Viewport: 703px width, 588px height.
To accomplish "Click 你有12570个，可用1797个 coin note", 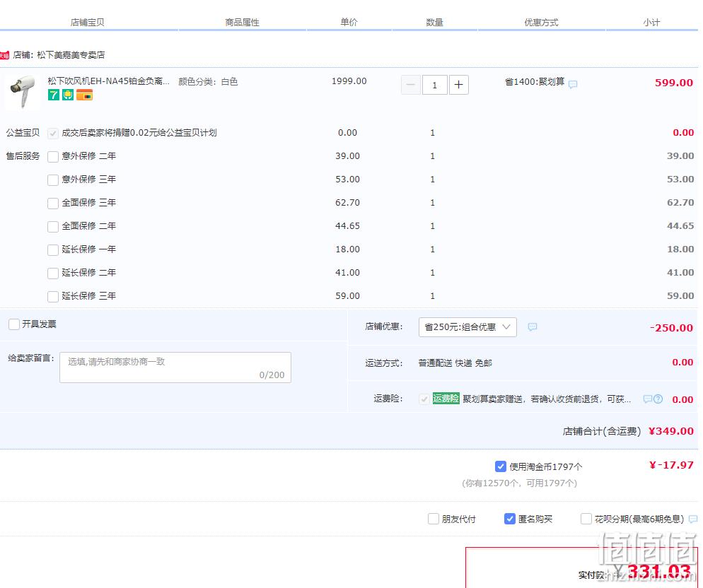I will click(x=520, y=483).
